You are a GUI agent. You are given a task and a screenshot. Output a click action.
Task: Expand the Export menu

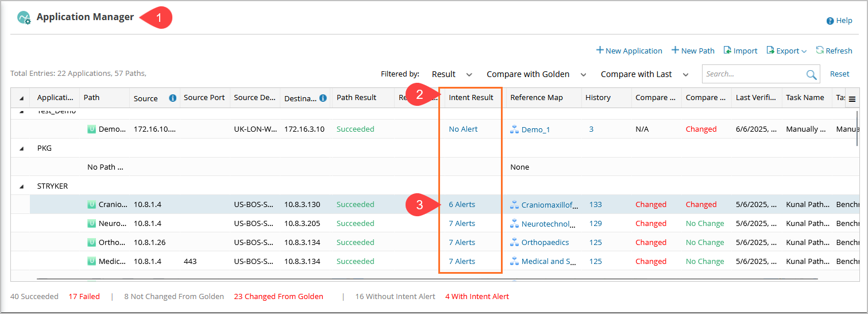[786, 51]
